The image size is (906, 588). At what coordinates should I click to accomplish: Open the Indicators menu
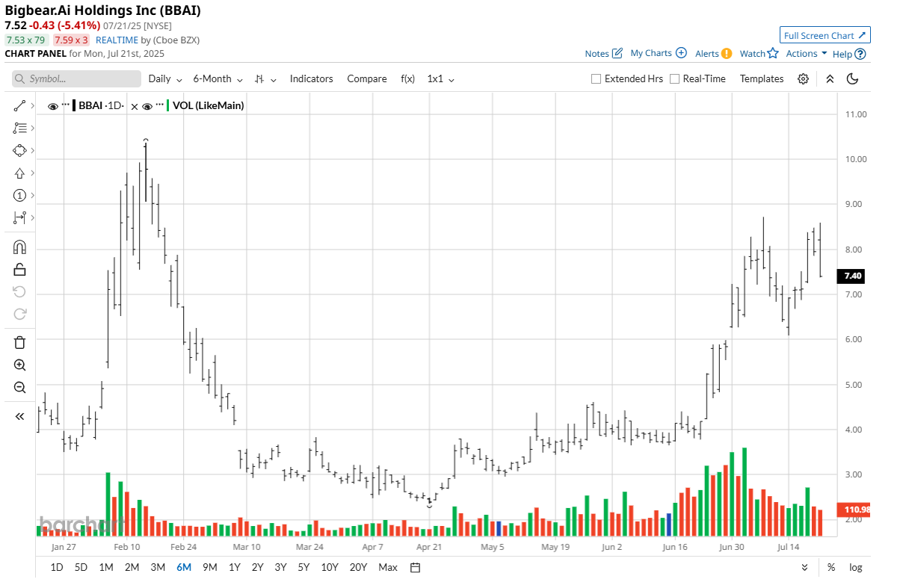[x=311, y=78]
